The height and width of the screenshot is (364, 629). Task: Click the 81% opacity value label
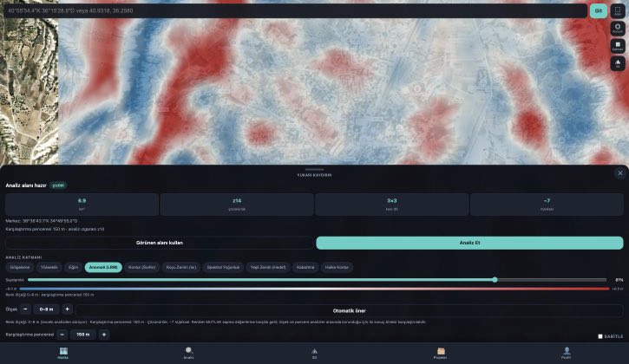pos(619,280)
